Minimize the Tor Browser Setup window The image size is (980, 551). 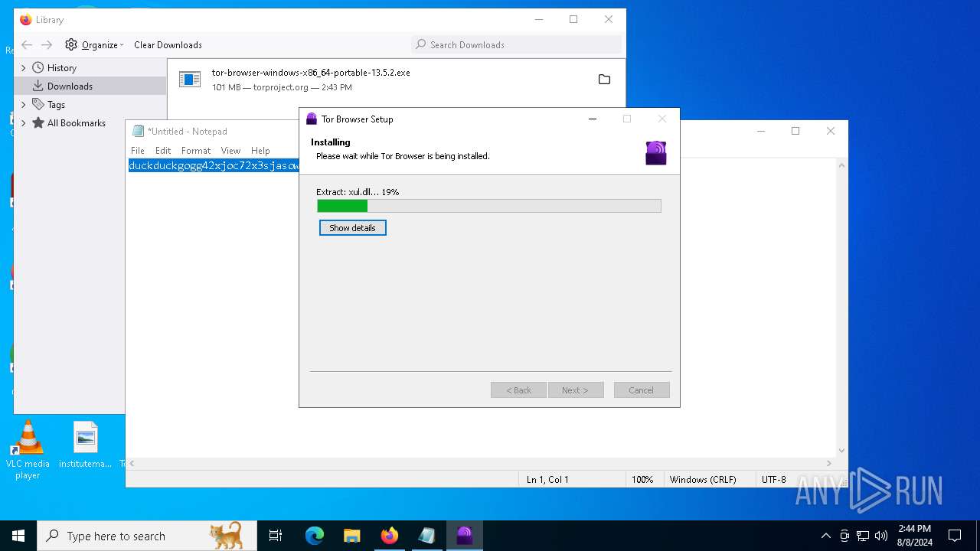(x=592, y=119)
